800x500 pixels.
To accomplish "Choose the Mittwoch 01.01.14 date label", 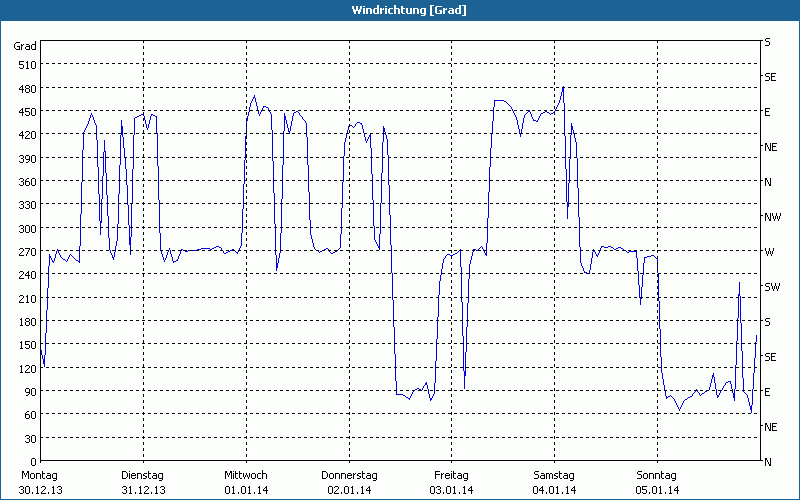I will coord(245,483).
